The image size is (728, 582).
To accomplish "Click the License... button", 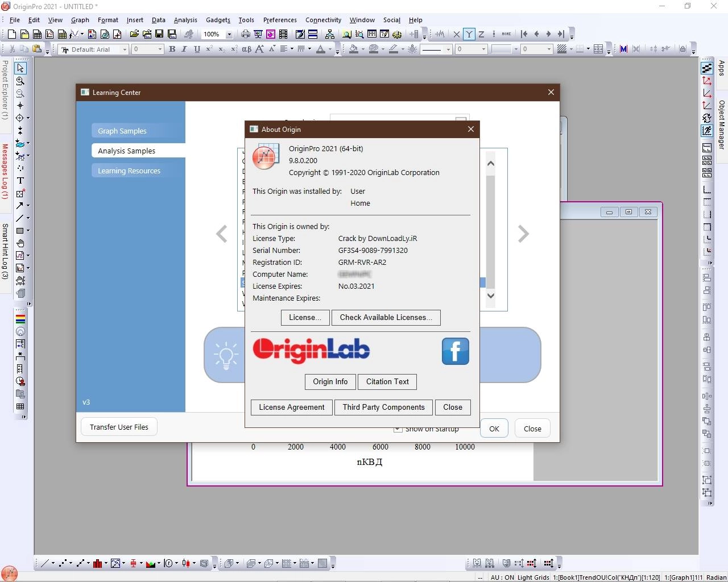I will coord(305,318).
